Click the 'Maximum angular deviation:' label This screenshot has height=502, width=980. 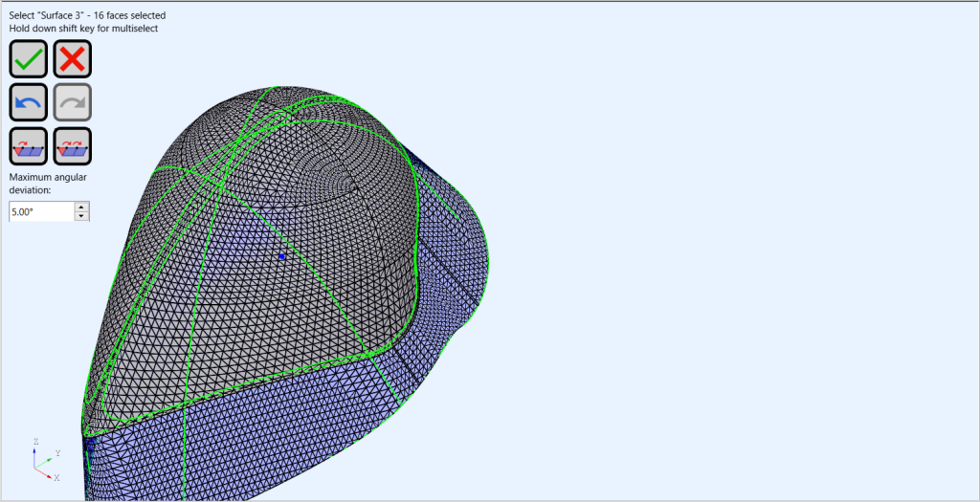(x=48, y=184)
